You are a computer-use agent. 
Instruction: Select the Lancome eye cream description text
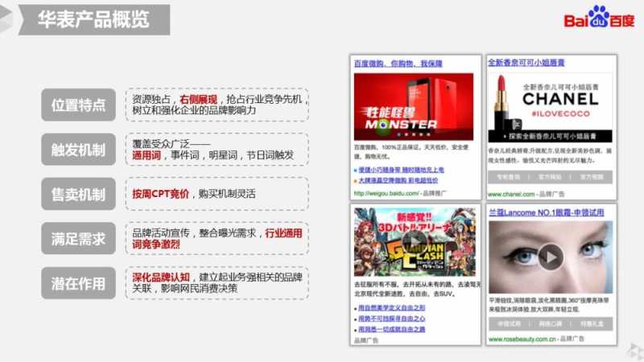click(549, 305)
